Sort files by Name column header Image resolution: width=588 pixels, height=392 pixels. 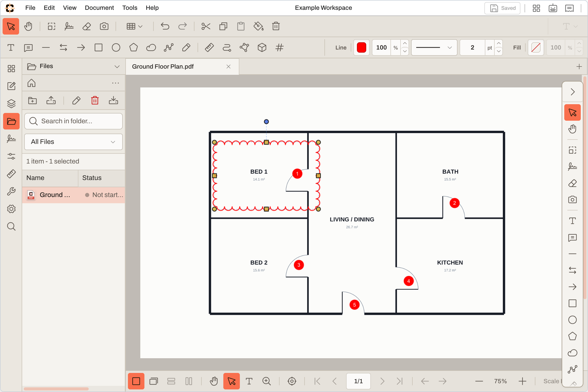click(50, 178)
